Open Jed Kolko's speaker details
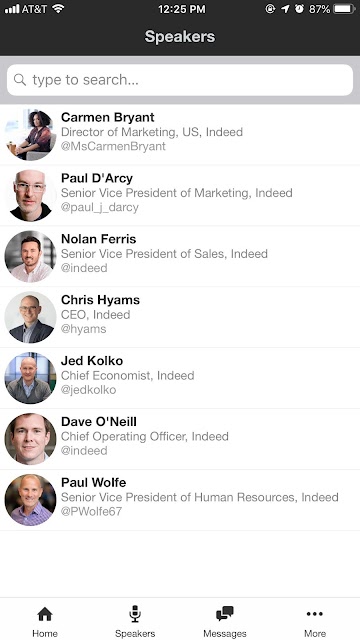Image resolution: width=360 pixels, height=640 pixels. [x=180, y=378]
